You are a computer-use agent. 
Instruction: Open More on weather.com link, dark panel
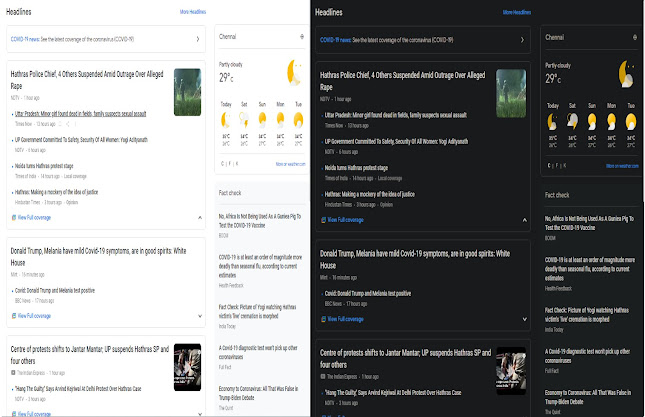point(622,166)
